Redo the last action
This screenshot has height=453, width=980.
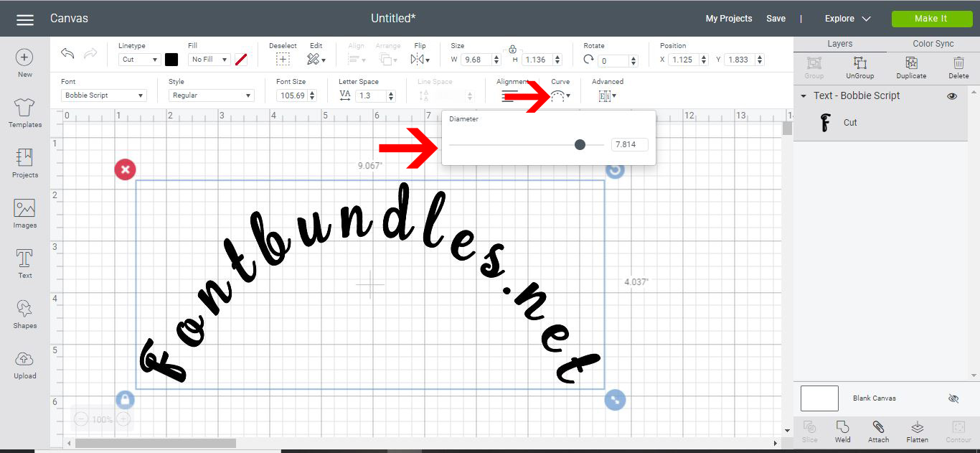point(90,54)
